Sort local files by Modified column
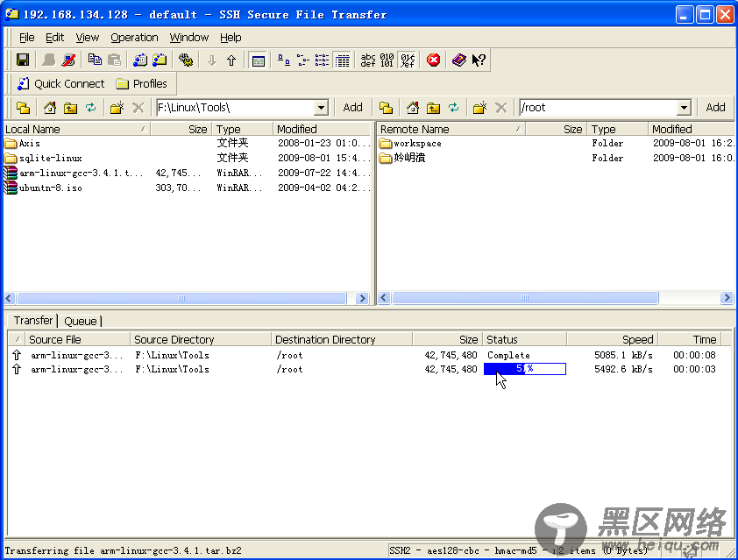This screenshot has width=738, height=560. click(x=323, y=129)
